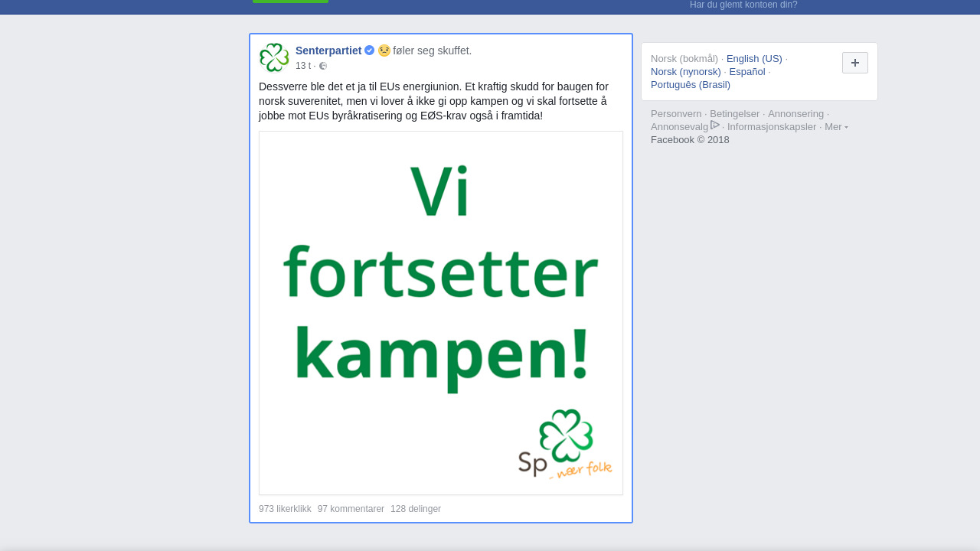Click the disappointed emoji feeling icon

tap(384, 51)
